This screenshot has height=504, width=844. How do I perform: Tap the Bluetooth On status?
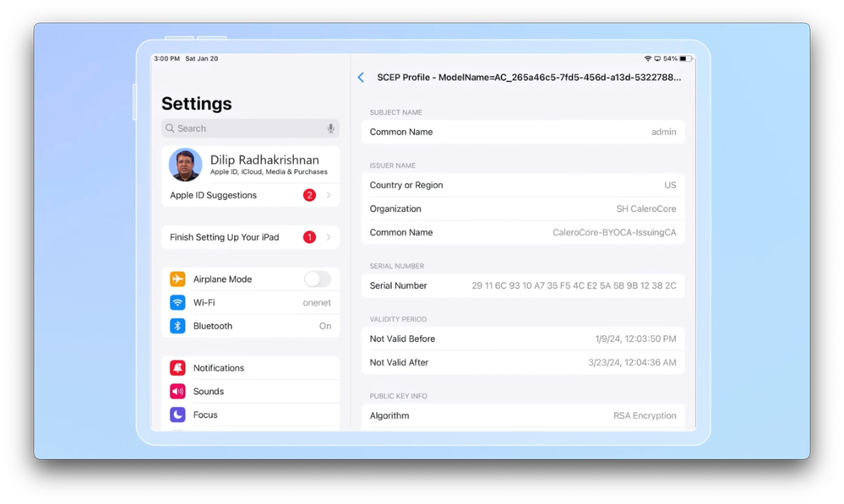coord(325,326)
